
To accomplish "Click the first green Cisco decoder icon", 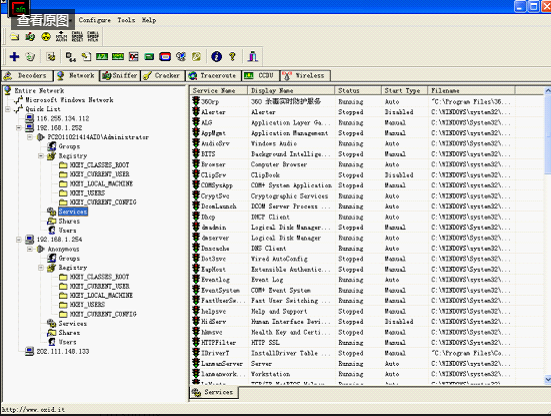I will 102,57.
